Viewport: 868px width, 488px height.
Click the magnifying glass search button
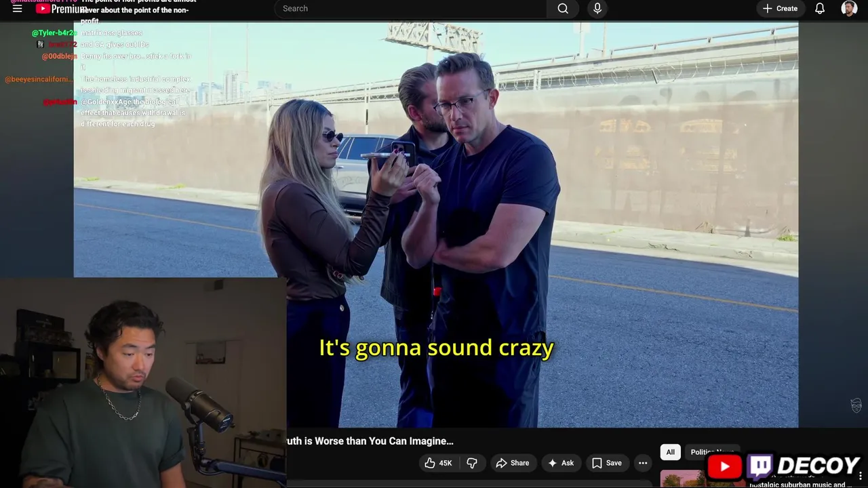pyautogui.click(x=563, y=9)
